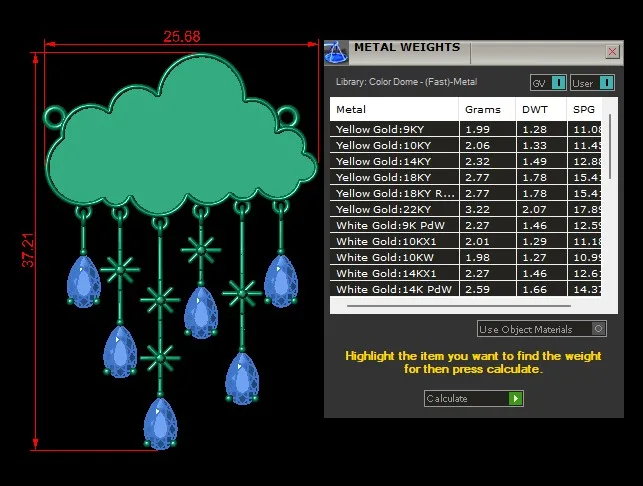Select the Yellow Gold:9KY row

point(465,129)
